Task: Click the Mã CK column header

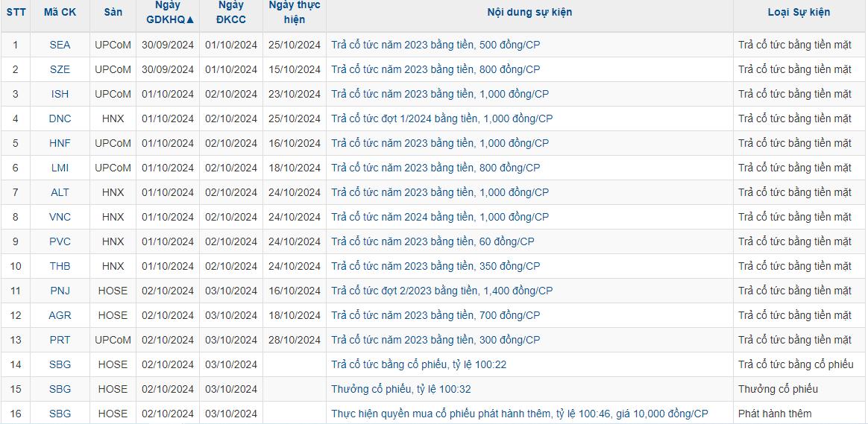Action: pyautogui.click(x=60, y=12)
